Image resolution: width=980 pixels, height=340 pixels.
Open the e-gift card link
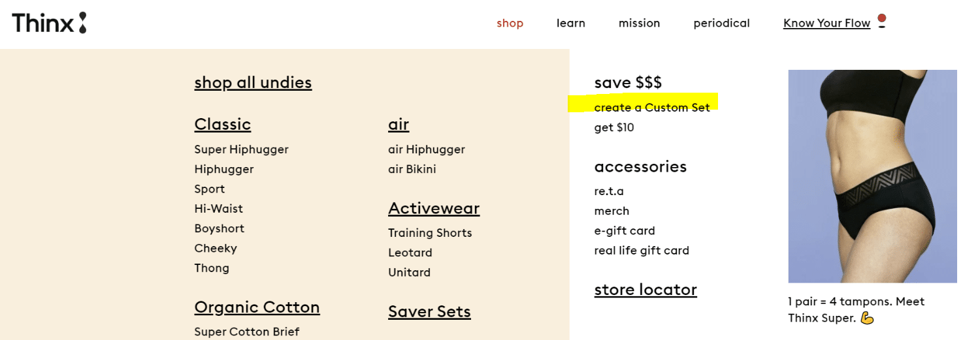coord(624,231)
